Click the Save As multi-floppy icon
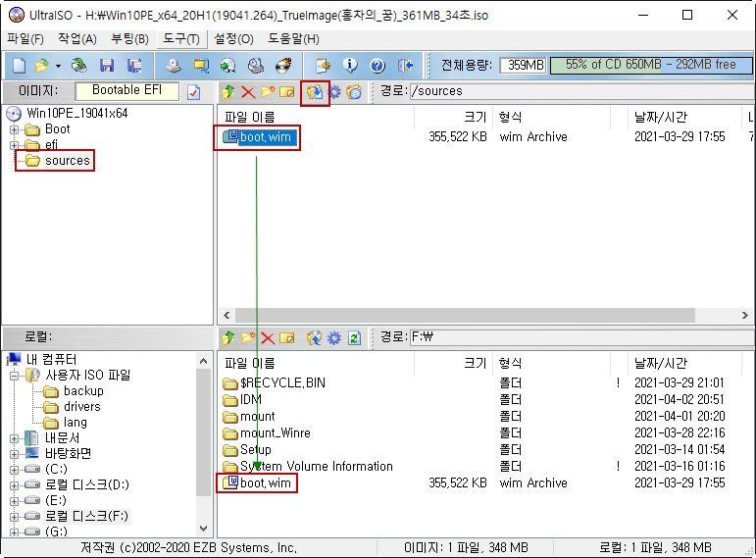Image resolution: width=756 pixels, height=558 pixels. point(134,65)
